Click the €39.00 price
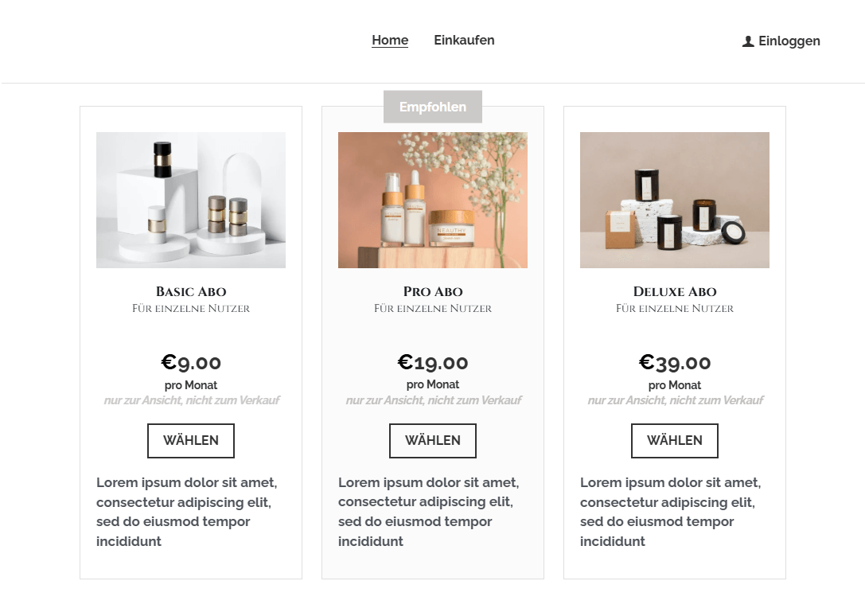This screenshot has height=616, width=865. 675,362
